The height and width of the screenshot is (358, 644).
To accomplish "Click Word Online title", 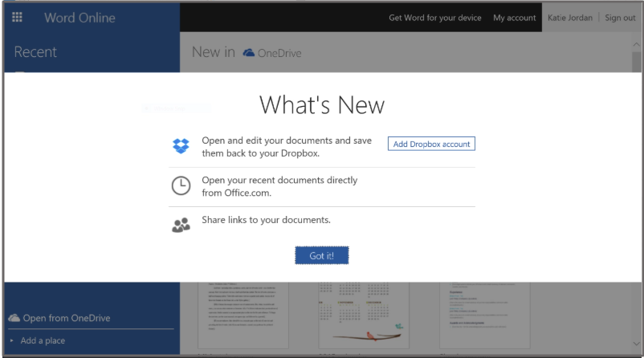I will pyautogui.click(x=79, y=18).
